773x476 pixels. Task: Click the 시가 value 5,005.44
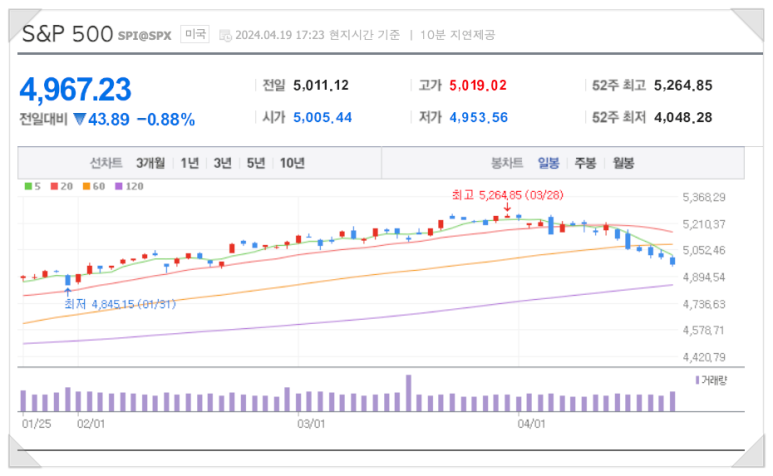click(x=322, y=118)
